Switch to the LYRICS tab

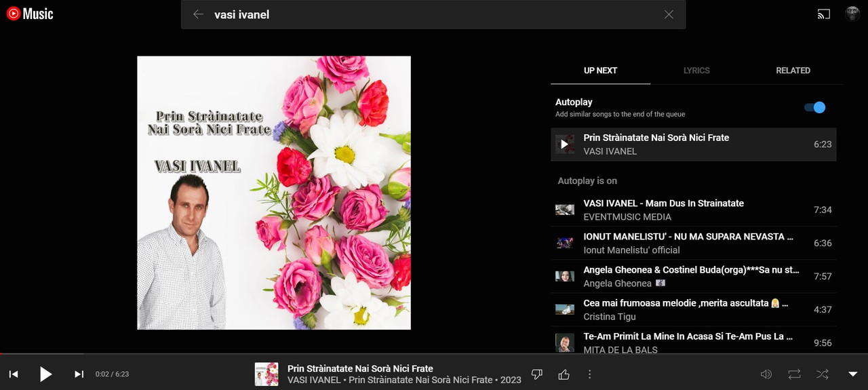click(x=696, y=71)
